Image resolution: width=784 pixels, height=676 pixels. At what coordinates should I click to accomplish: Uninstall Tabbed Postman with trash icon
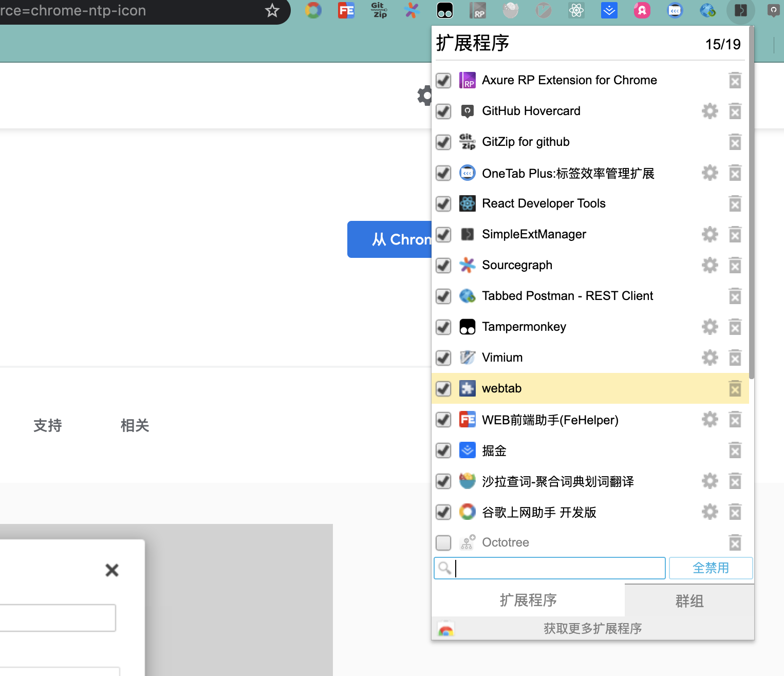click(735, 296)
